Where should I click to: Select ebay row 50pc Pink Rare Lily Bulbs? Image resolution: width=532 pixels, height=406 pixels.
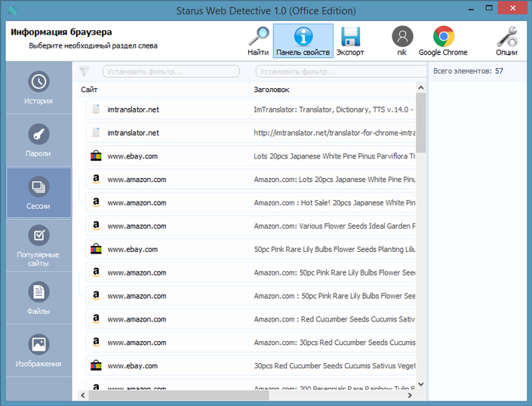pyautogui.click(x=251, y=249)
